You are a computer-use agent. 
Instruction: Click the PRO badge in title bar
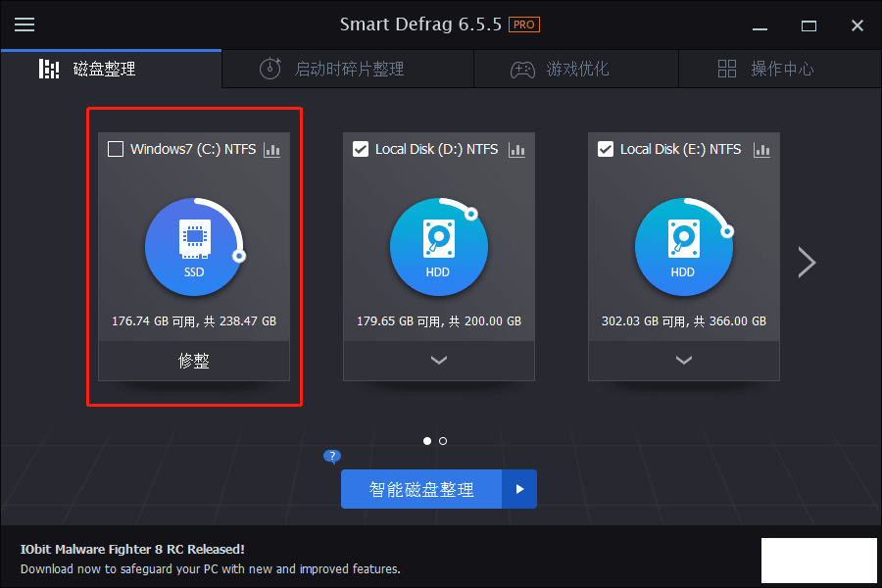[x=523, y=24]
